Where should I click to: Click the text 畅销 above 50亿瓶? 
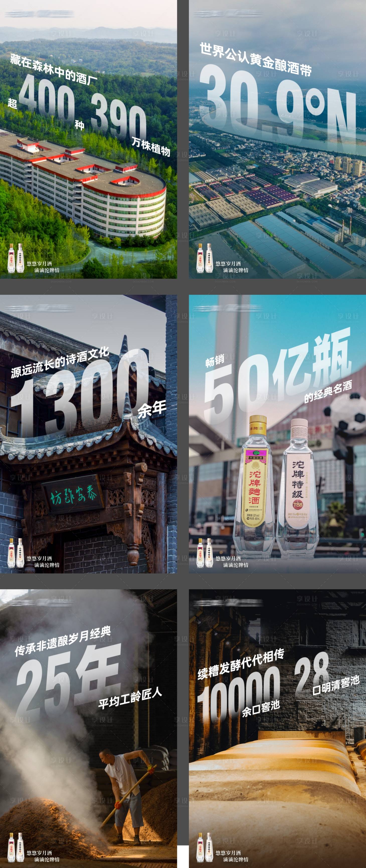coord(215,361)
